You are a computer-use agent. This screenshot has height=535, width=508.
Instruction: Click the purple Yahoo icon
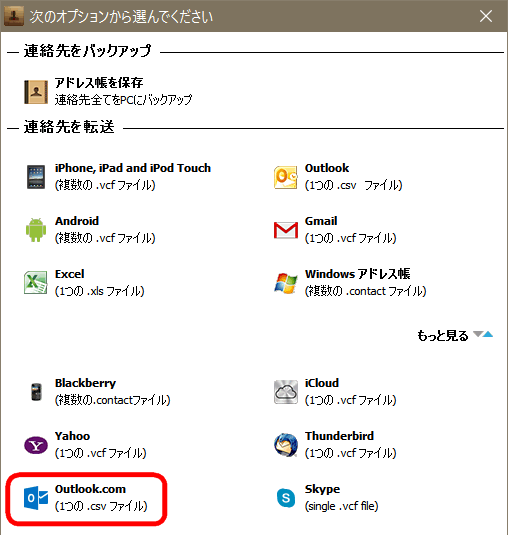pyautogui.click(x=36, y=445)
